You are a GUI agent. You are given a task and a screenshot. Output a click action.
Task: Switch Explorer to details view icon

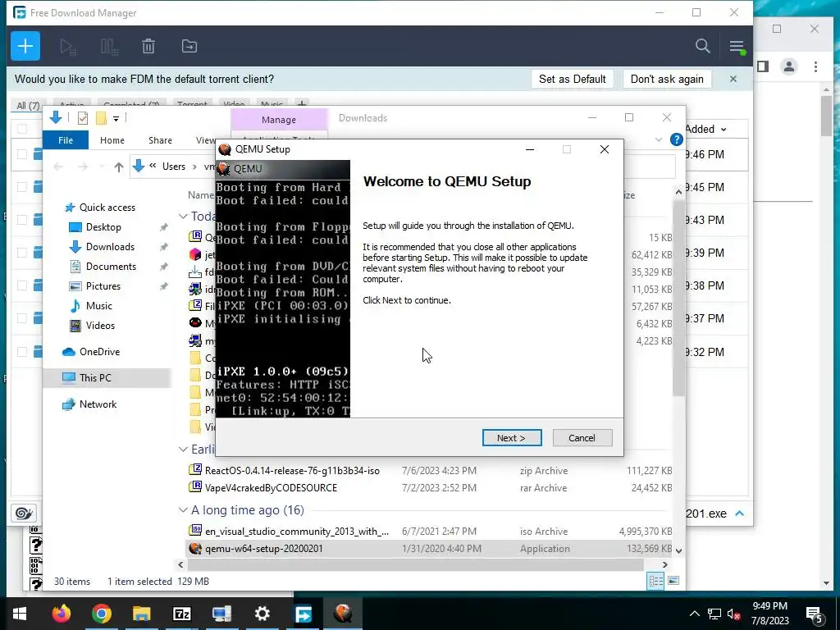(655, 582)
